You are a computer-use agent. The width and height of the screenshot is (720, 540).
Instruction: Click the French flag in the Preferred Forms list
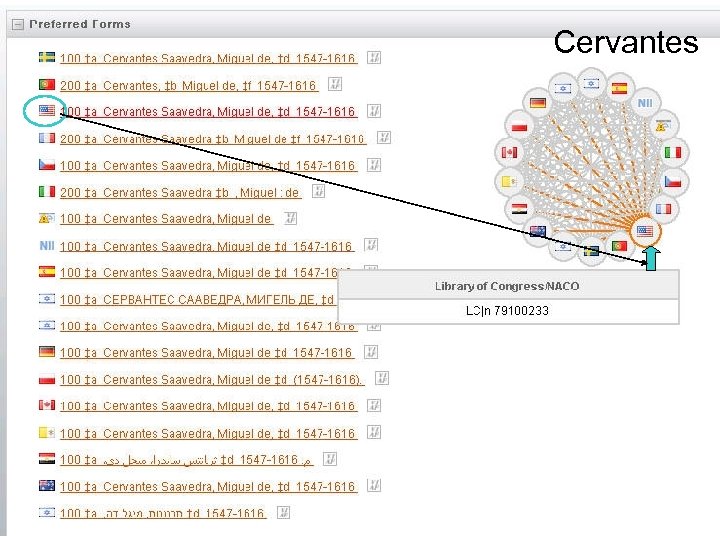(47, 138)
